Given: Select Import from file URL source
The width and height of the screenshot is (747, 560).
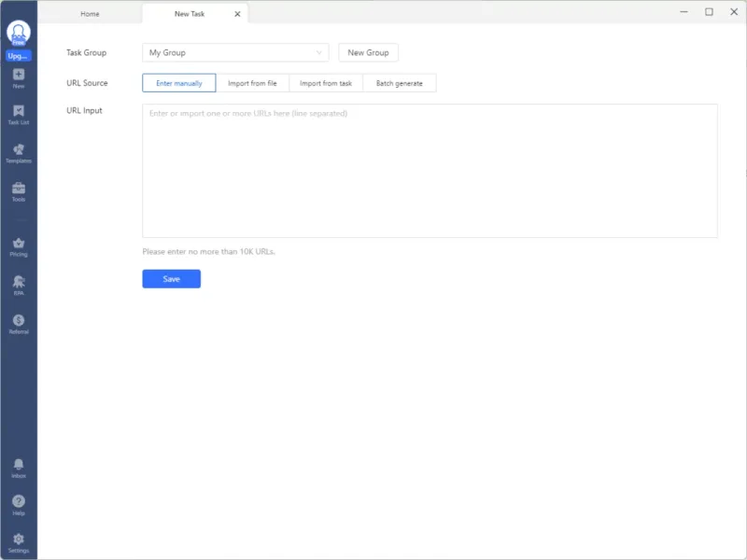Looking at the screenshot, I should coord(252,83).
